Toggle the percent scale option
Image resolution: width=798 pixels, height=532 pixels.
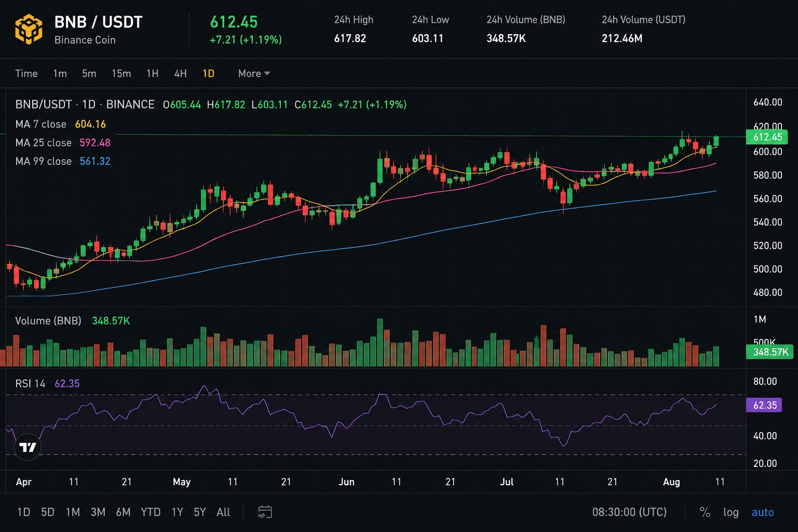(704, 512)
